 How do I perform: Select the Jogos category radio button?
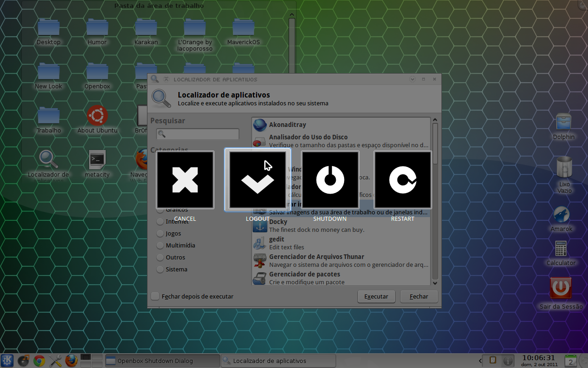(x=160, y=233)
